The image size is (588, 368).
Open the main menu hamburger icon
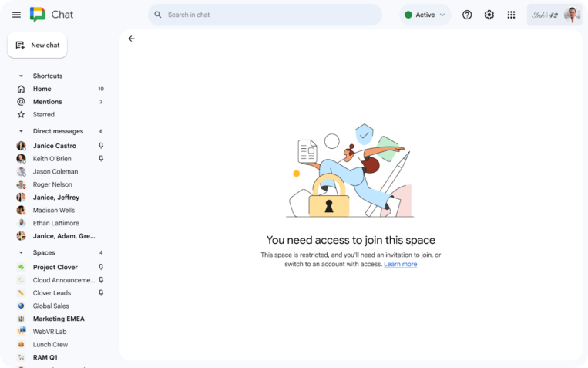coord(16,15)
